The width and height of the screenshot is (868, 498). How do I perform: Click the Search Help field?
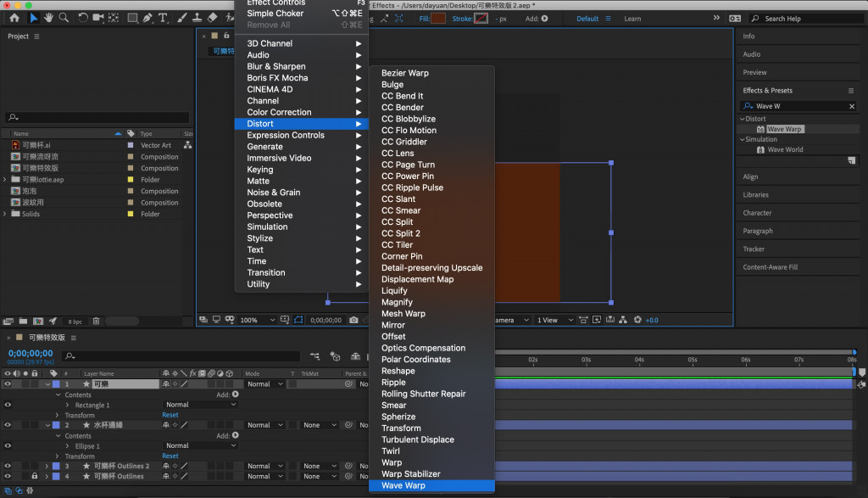807,19
